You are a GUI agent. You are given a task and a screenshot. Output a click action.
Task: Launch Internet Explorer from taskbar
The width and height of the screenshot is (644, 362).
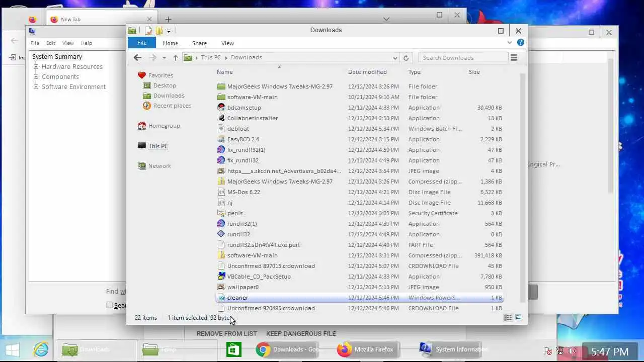[41, 349]
